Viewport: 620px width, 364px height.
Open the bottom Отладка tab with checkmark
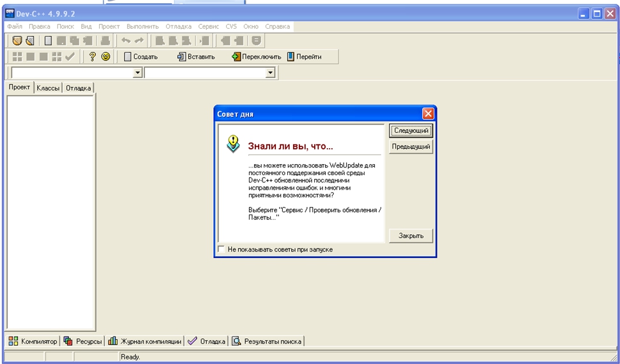[206, 341]
